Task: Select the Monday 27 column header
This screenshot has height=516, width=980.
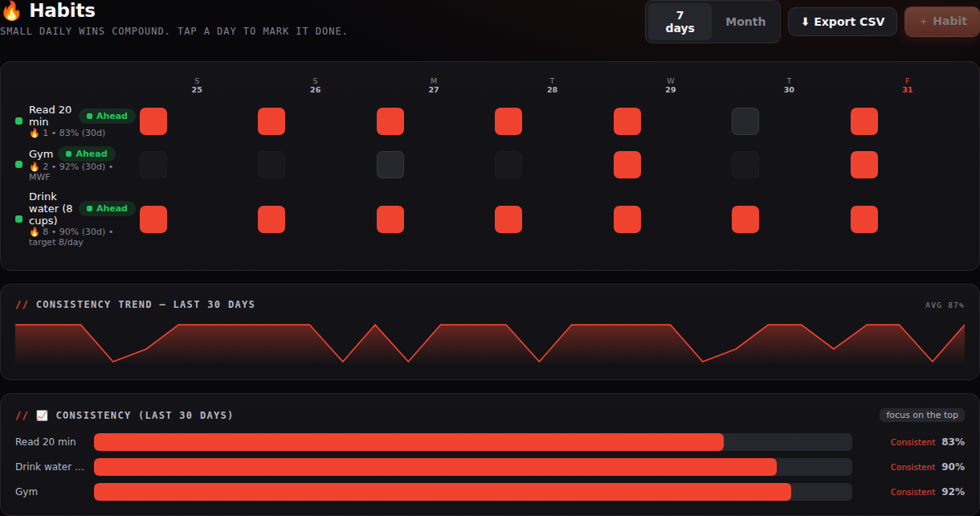Action: 434,85
